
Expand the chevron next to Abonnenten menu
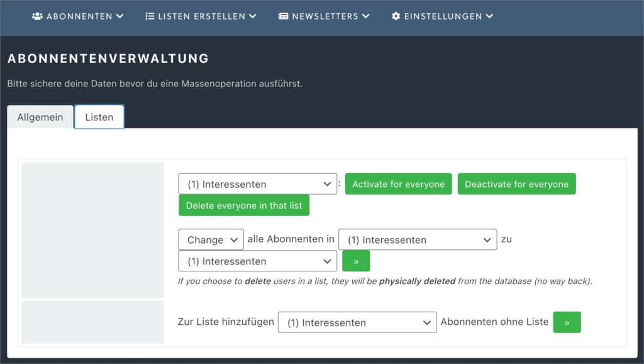tap(120, 16)
